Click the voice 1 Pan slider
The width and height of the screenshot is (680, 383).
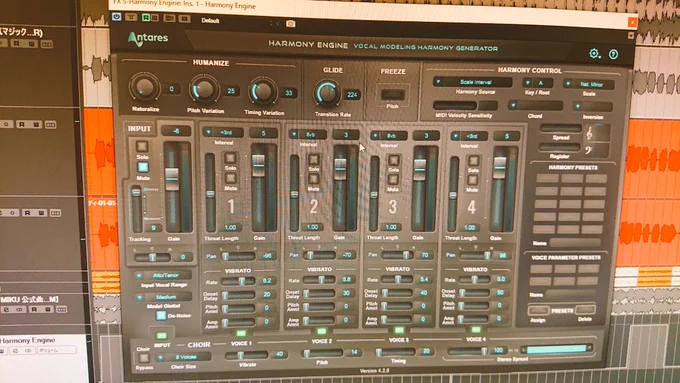pos(238,256)
